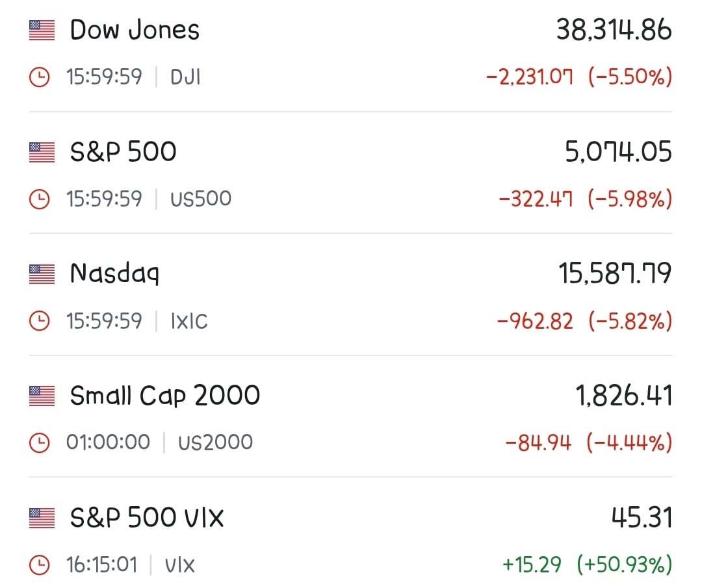
Task: Select the VIX change +15.29 (+50.93%)
Action: (x=588, y=564)
